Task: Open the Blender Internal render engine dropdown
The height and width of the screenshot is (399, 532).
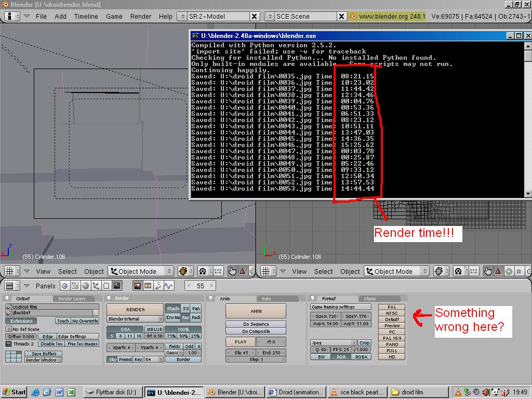Action: pyautogui.click(x=135, y=319)
